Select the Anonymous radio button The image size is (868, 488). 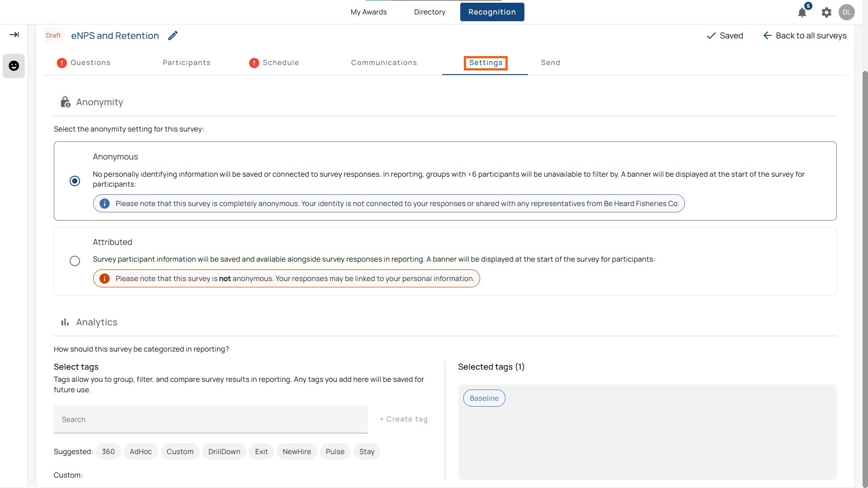(x=75, y=181)
